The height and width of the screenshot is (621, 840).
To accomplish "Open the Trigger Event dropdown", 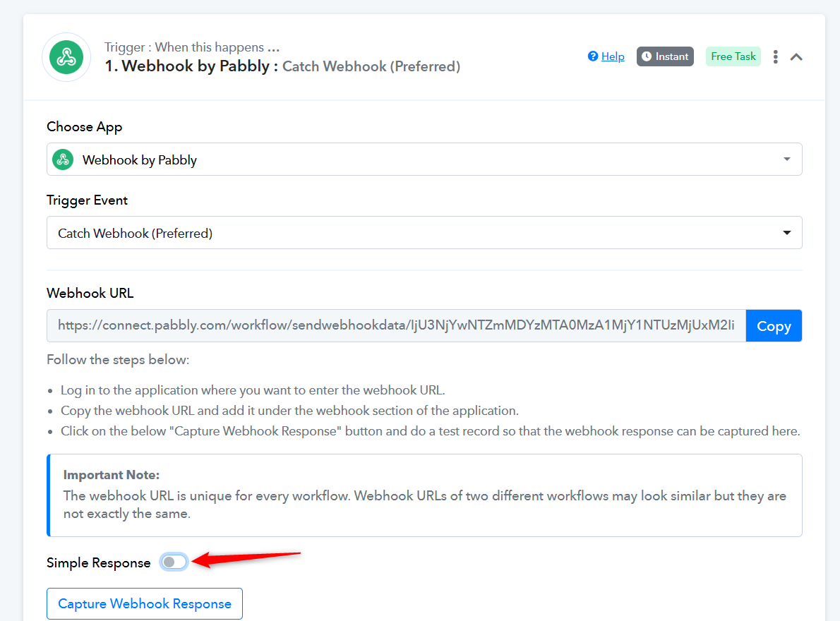I will tap(424, 233).
